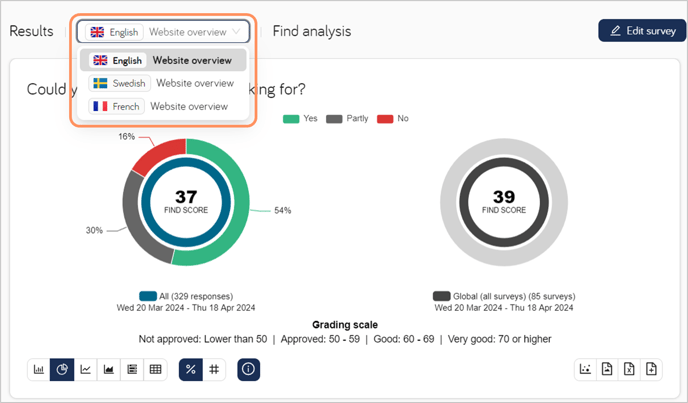Switch to area chart view
This screenshot has height=403, width=688.
click(x=109, y=370)
